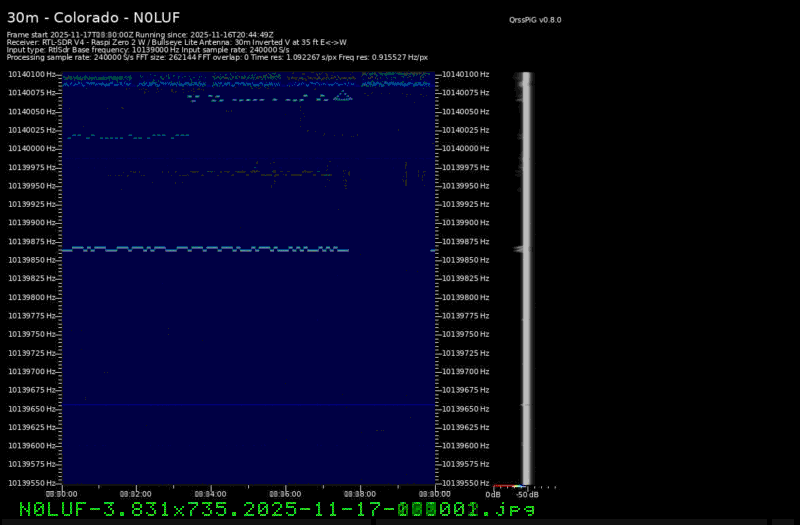Click the 10139650 Hz label on right axis
Viewport: 800px width, 525px height.
coord(465,408)
